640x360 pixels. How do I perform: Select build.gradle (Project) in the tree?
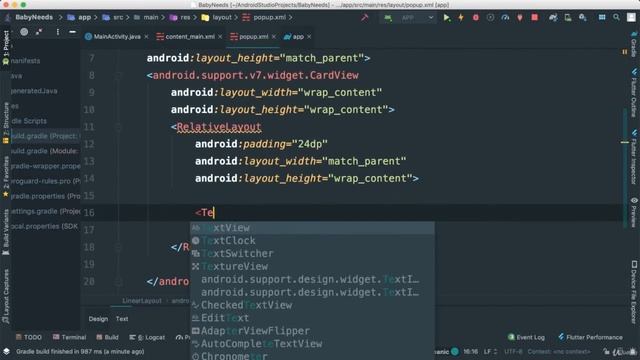(x=45, y=136)
